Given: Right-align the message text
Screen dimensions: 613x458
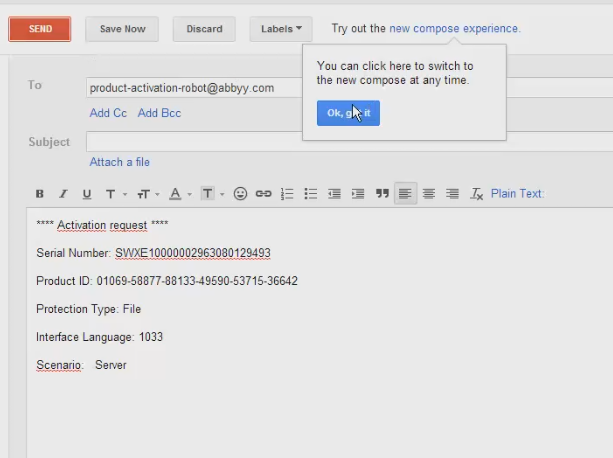Looking at the screenshot, I should (x=452, y=194).
